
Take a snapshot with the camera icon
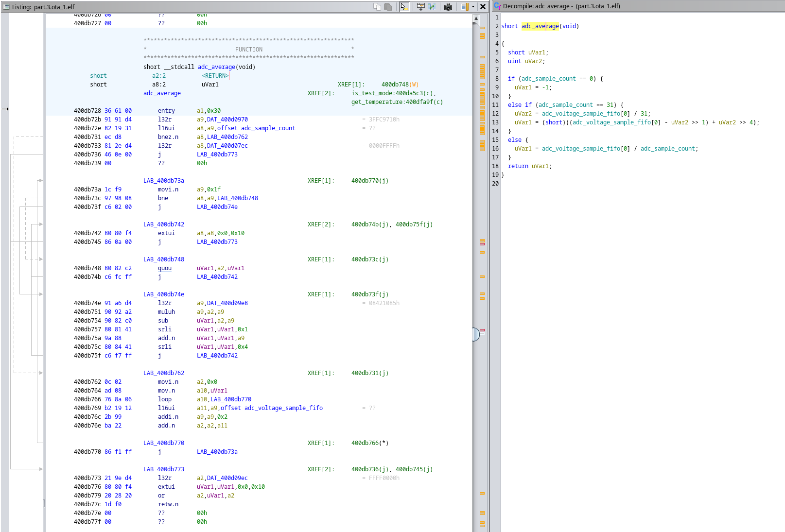point(448,6)
